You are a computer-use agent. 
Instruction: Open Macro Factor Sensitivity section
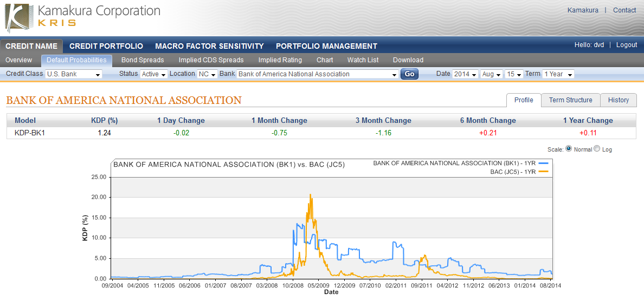(x=209, y=46)
